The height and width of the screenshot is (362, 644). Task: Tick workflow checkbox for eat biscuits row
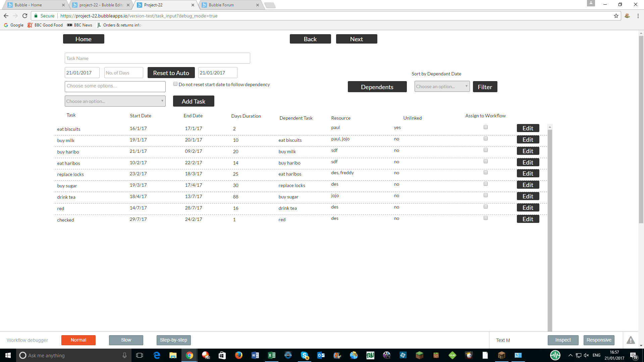pyautogui.click(x=485, y=127)
